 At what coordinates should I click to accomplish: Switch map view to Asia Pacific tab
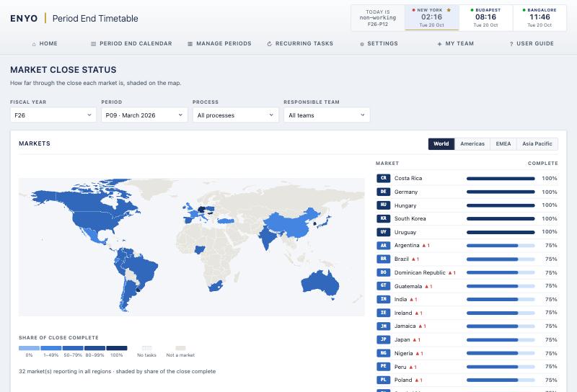537,144
